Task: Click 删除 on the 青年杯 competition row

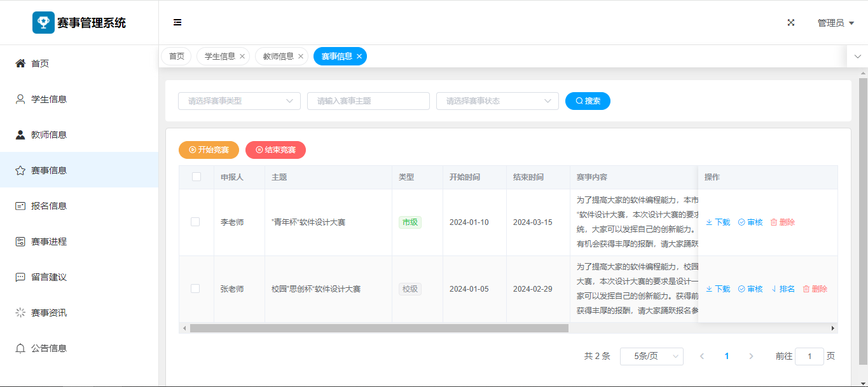Action: [783, 222]
